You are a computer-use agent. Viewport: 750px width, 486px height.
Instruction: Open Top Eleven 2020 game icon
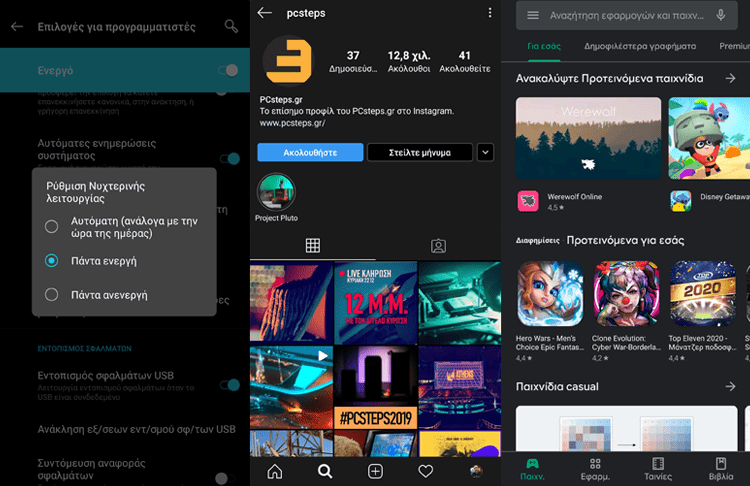(x=703, y=294)
